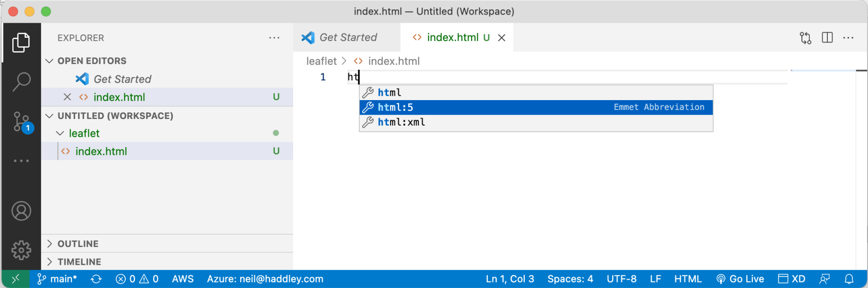Click the Accounts icon in activity bar

point(21,211)
